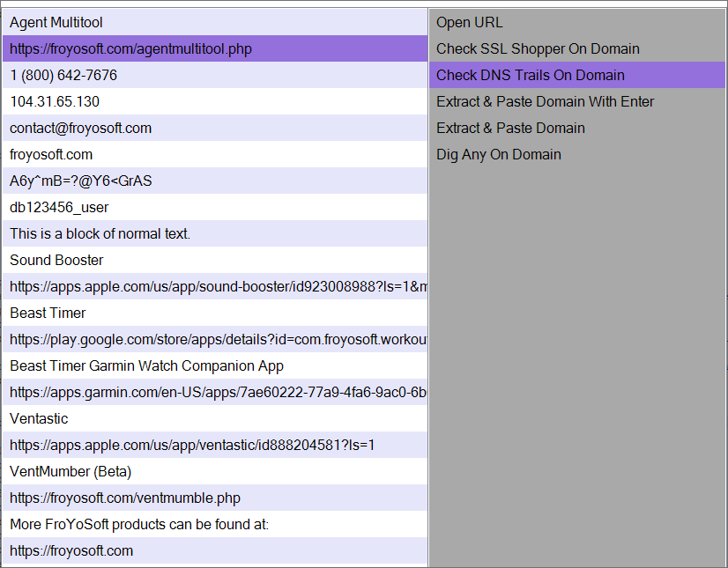Image resolution: width=728 pixels, height=568 pixels.
Task: Select the Ventastic App Store URL
Action: (215, 446)
